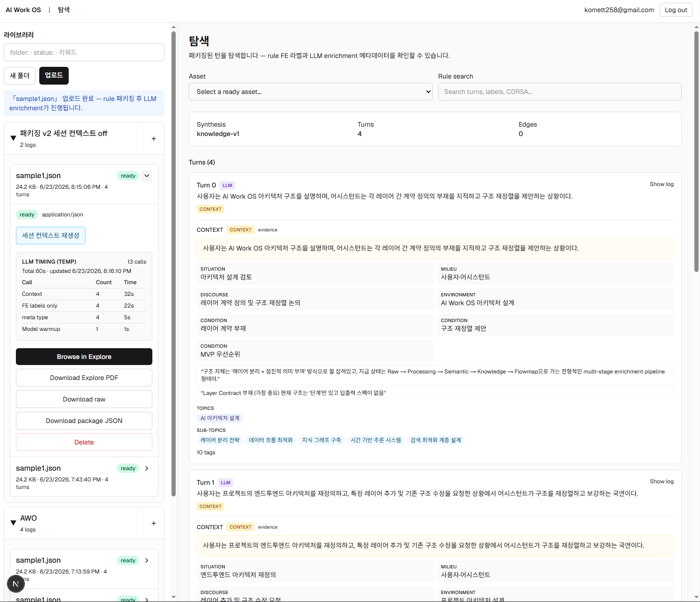Select the 시간 기반 추론 시스템 sub-topic tag

coord(376,440)
